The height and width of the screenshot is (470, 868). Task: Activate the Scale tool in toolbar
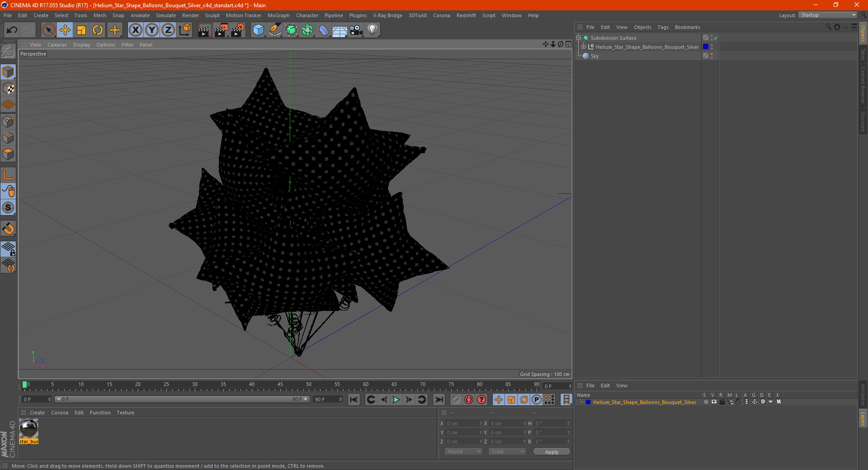pos(81,30)
